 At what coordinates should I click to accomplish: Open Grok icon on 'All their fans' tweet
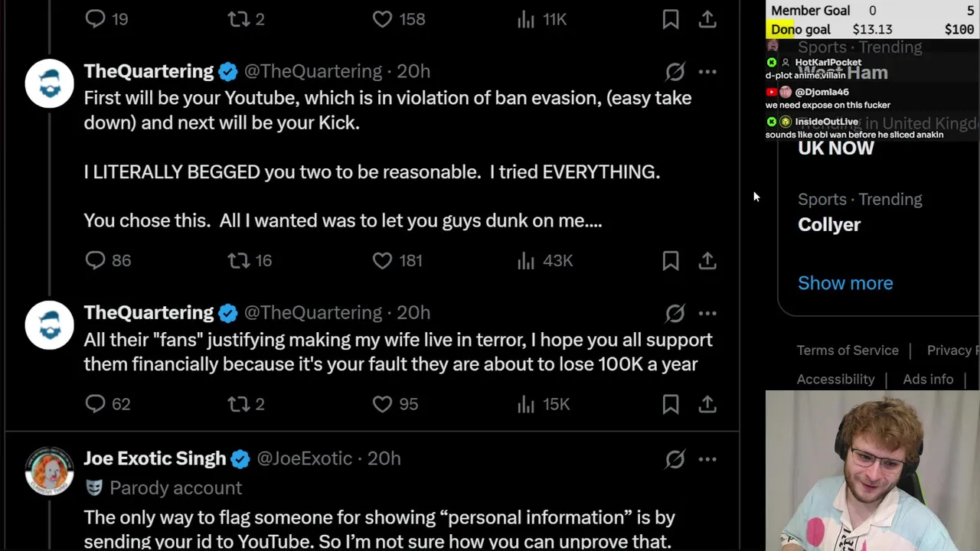click(x=675, y=313)
